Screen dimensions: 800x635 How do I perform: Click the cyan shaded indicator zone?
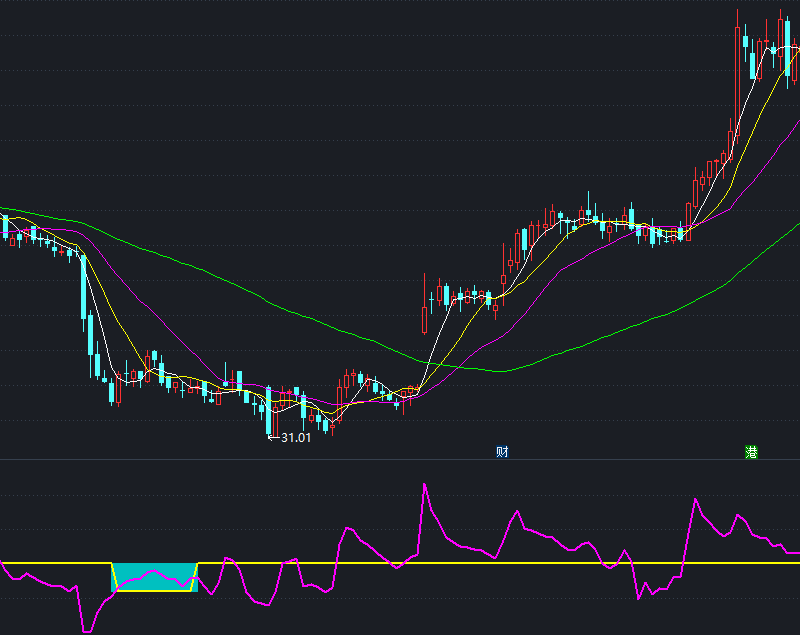click(x=155, y=577)
